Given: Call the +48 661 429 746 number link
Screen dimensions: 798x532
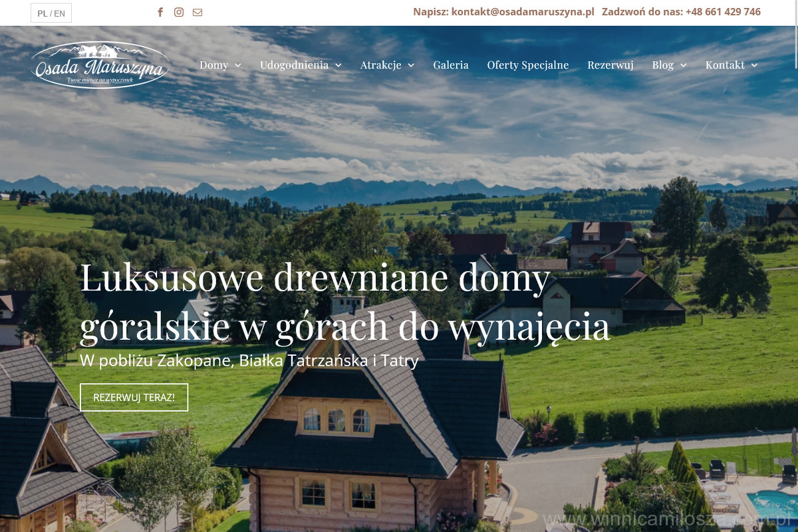Looking at the screenshot, I should coord(722,12).
